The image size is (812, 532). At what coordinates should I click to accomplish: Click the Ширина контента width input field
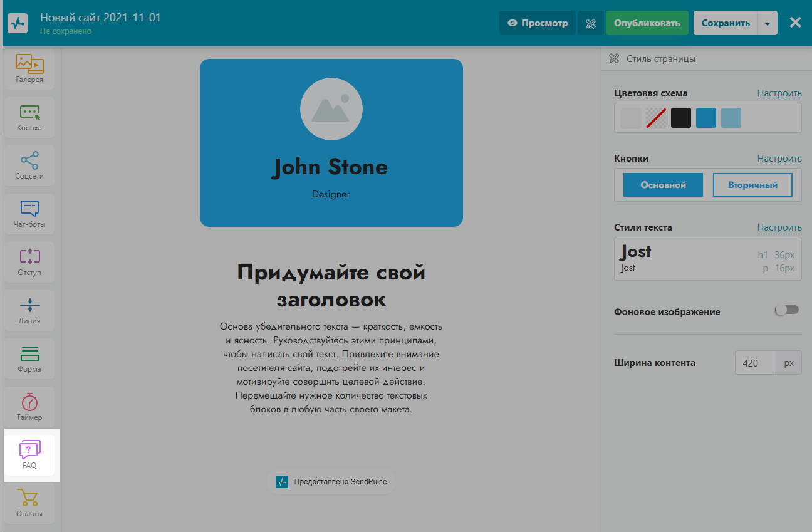click(755, 363)
